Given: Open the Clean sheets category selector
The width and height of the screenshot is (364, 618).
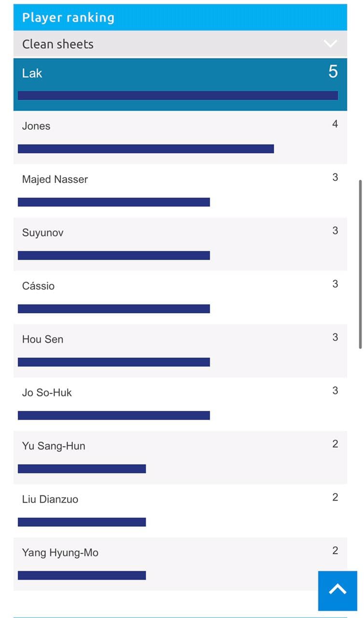Looking at the screenshot, I should click(58, 44).
